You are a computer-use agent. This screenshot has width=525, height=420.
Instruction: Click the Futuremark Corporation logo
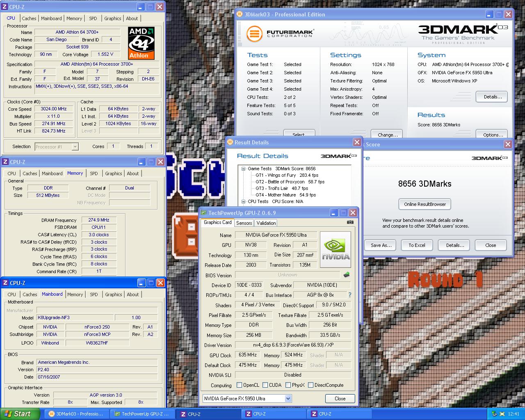(x=281, y=34)
